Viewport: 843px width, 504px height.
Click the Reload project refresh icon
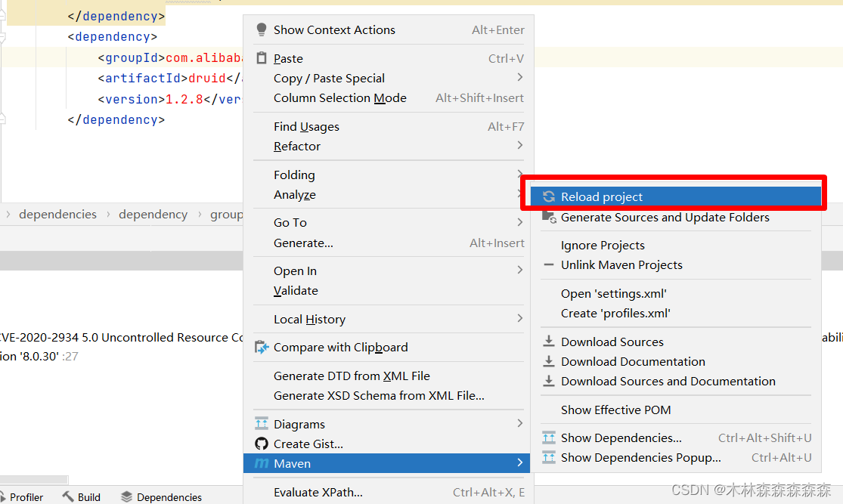(548, 196)
